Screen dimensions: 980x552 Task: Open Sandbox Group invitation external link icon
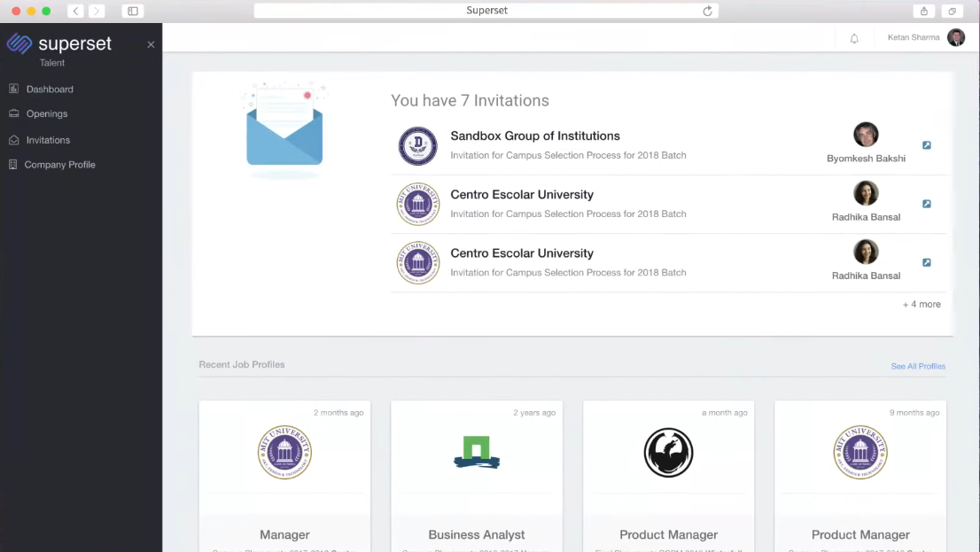pos(926,145)
